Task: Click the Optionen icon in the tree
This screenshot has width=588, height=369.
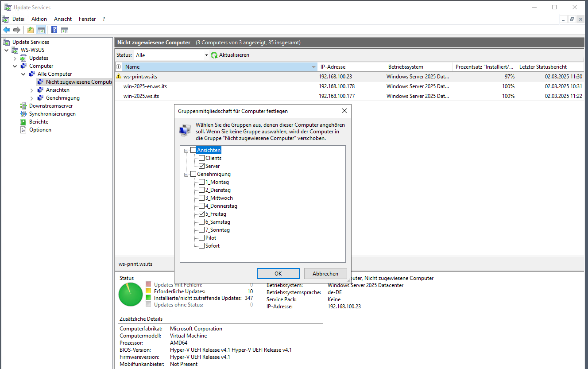Action: [x=23, y=130]
